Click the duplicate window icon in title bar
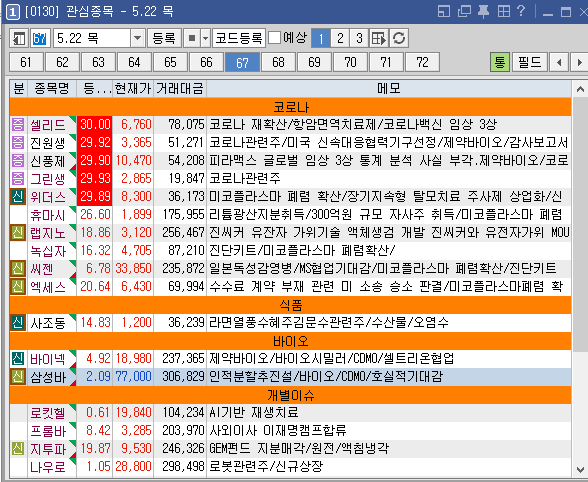The height and width of the screenshot is (482, 588). [464, 12]
